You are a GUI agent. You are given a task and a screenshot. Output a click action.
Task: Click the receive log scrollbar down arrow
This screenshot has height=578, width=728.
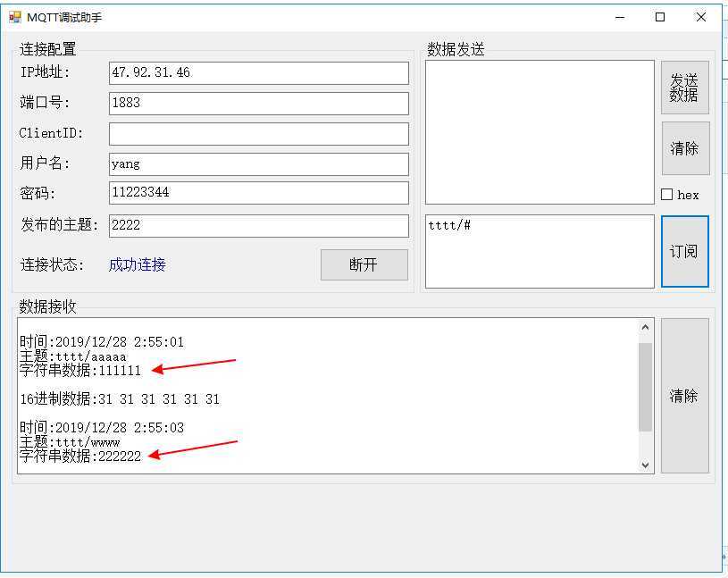pos(645,465)
